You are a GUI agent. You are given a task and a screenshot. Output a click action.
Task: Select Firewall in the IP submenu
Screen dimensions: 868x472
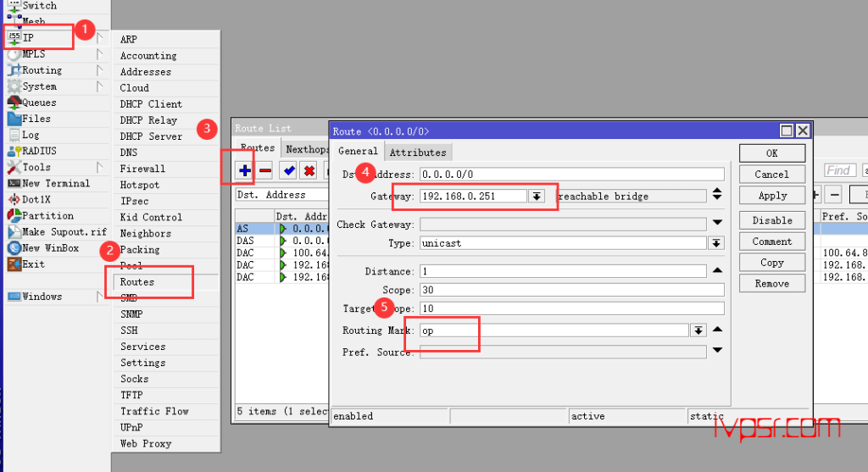click(x=142, y=169)
